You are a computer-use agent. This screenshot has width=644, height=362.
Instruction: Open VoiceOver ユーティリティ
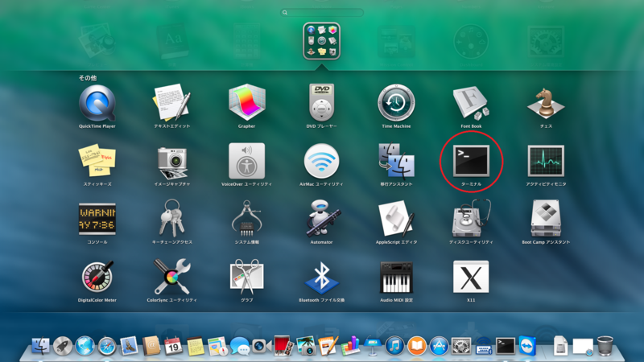[246, 161]
